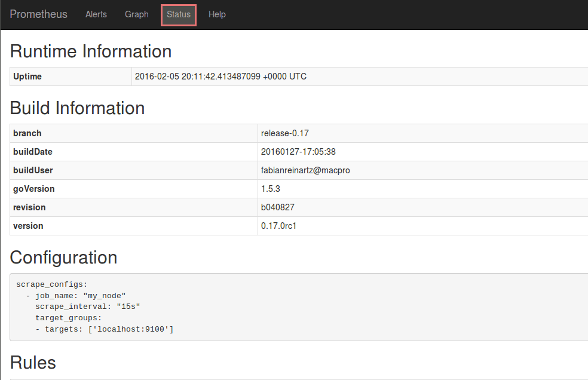Screen dimensions: 588x380
Task: Select the highlighted Status nav item
Action: coord(179,15)
